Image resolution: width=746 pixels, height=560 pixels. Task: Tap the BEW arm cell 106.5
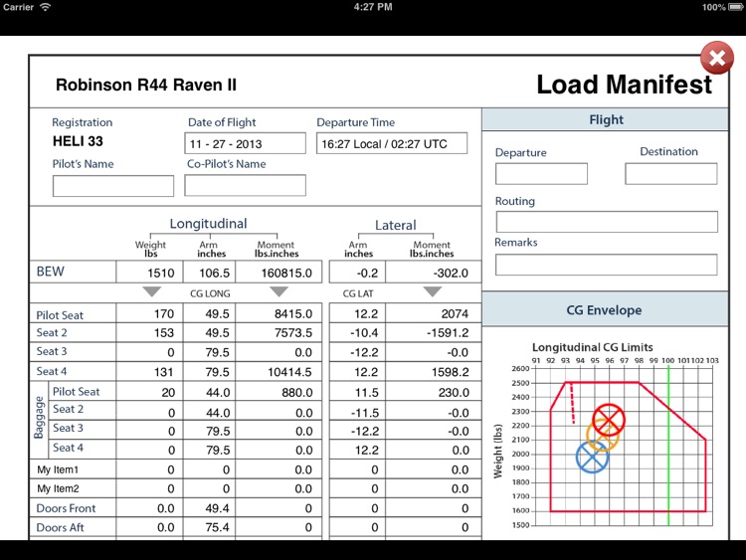[210, 273]
